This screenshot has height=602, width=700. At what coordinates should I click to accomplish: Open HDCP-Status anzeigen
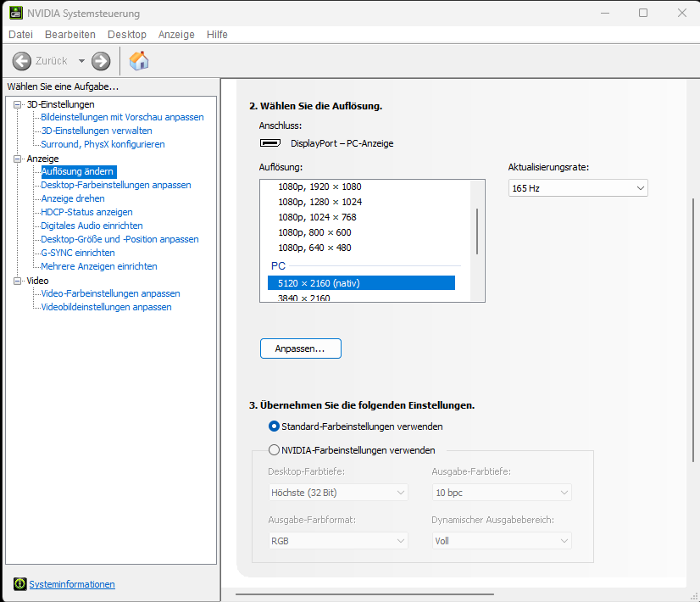point(86,212)
